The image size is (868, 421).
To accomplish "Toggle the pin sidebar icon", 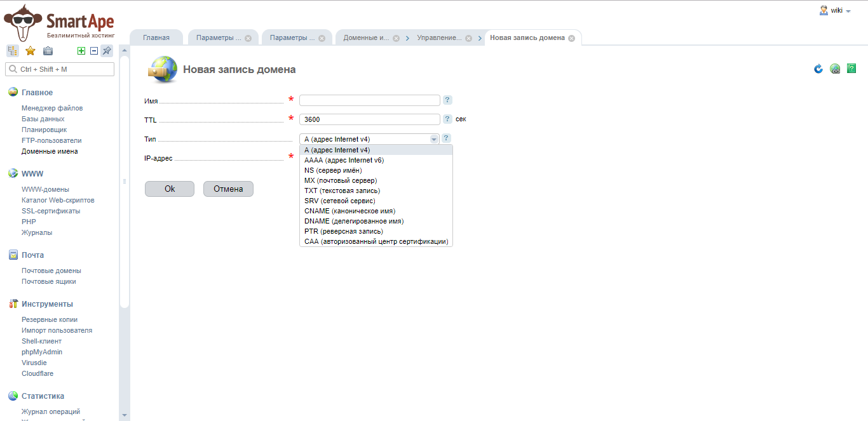I will pyautogui.click(x=107, y=51).
